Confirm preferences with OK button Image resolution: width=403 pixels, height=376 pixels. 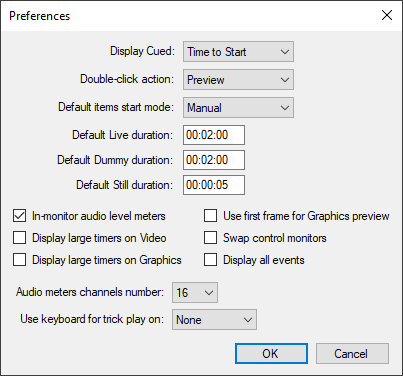click(271, 353)
